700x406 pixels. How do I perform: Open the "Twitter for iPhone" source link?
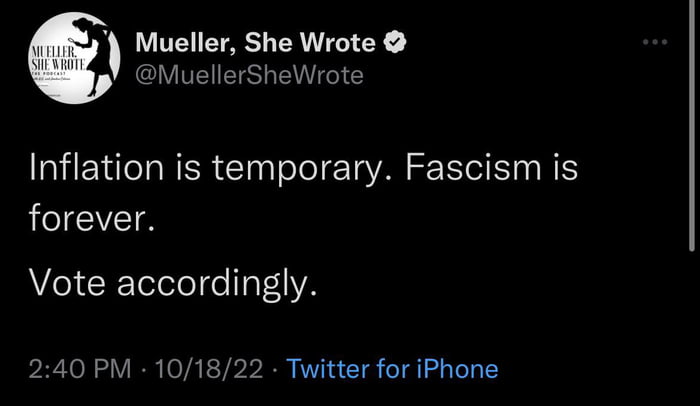pyautogui.click(x=392, y=369)
